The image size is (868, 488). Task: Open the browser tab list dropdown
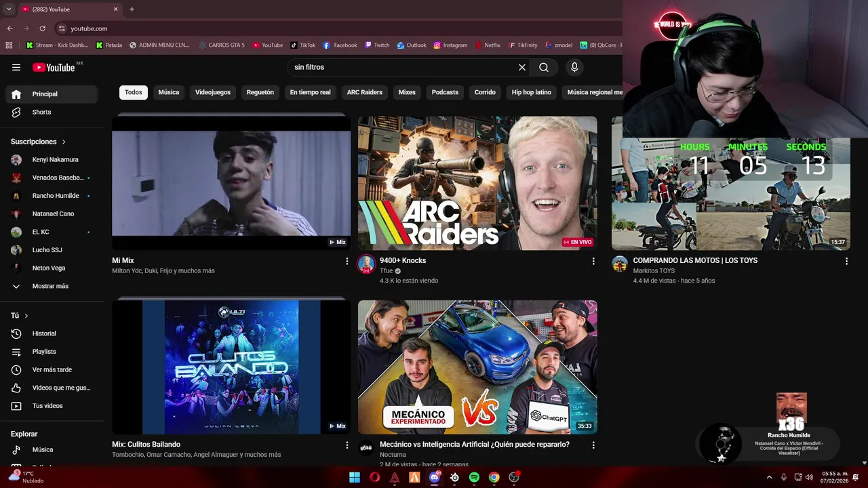click(9, 9)
